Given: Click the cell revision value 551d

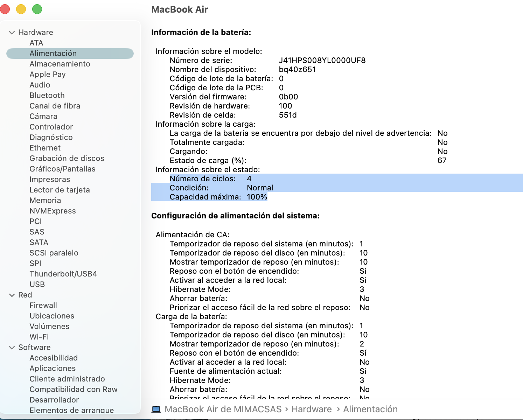Looking at the screenshot, I should click(x=288, y=115).
